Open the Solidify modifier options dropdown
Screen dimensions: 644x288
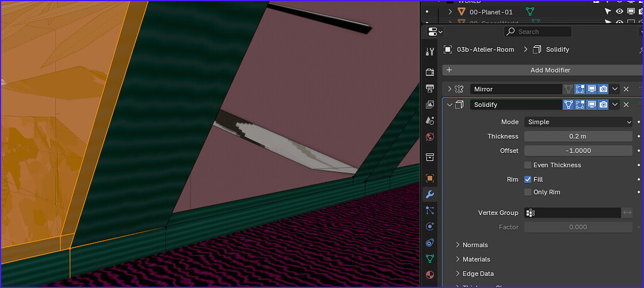click(x=615, y=104)
